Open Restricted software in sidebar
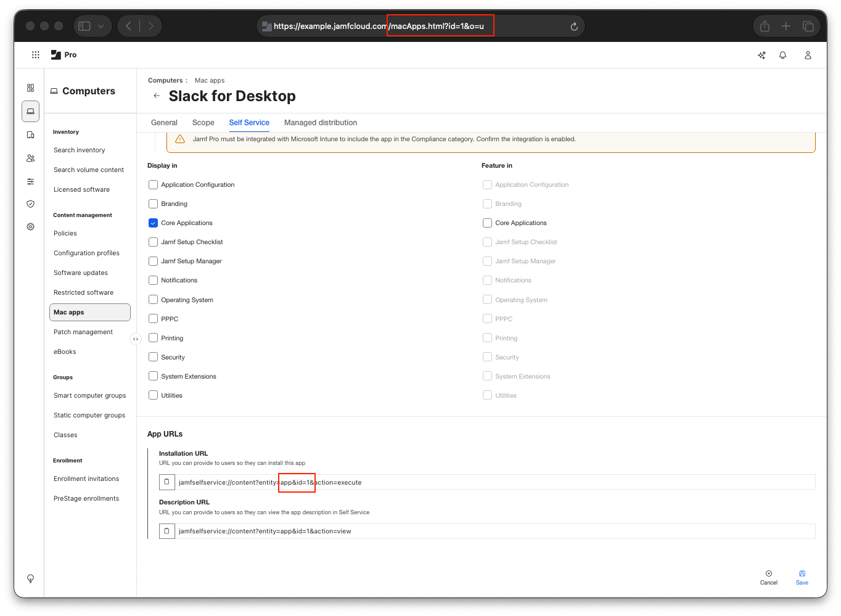 [84, 292]
